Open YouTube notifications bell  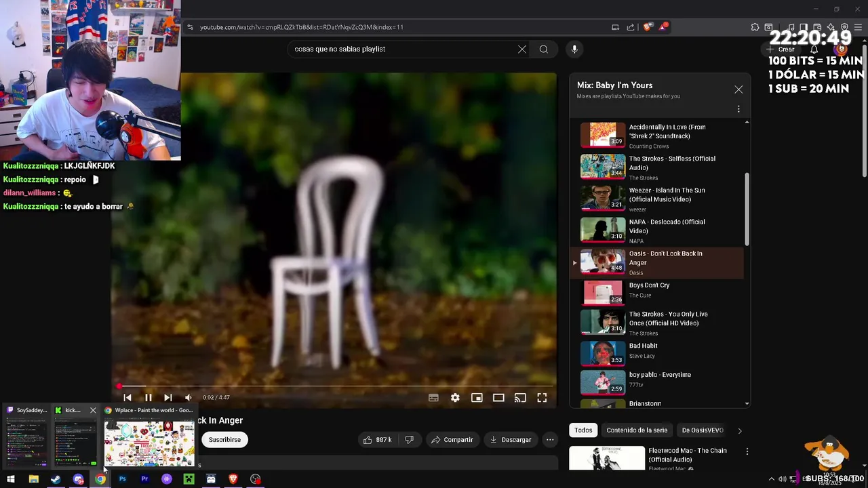click(814, 49)
